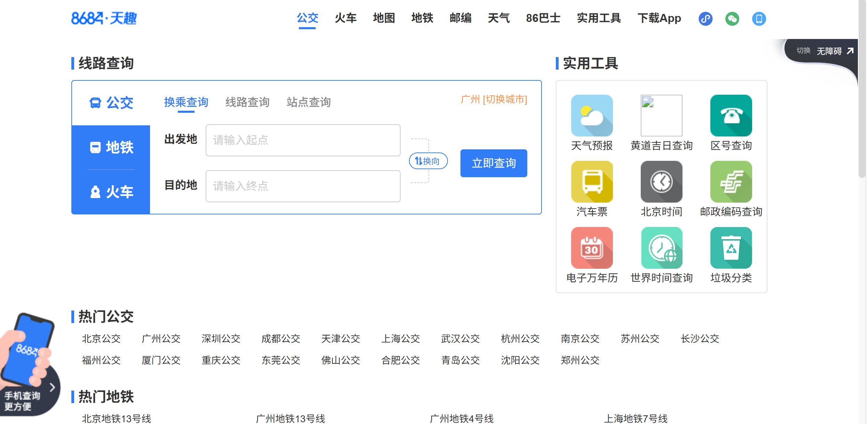The height and width of the screenshot is (424, 868).
Task: Open the 郑州公交 link
Action: (580, 360)
